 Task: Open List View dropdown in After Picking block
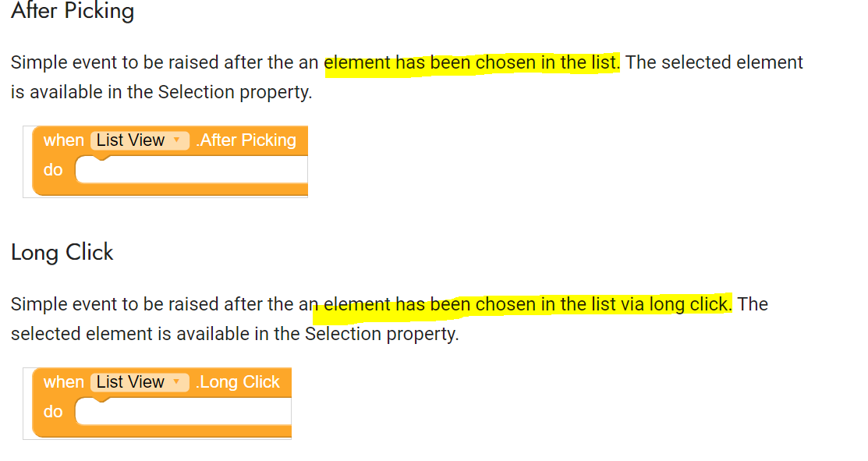pyautogui.click(x=140, y=140)
